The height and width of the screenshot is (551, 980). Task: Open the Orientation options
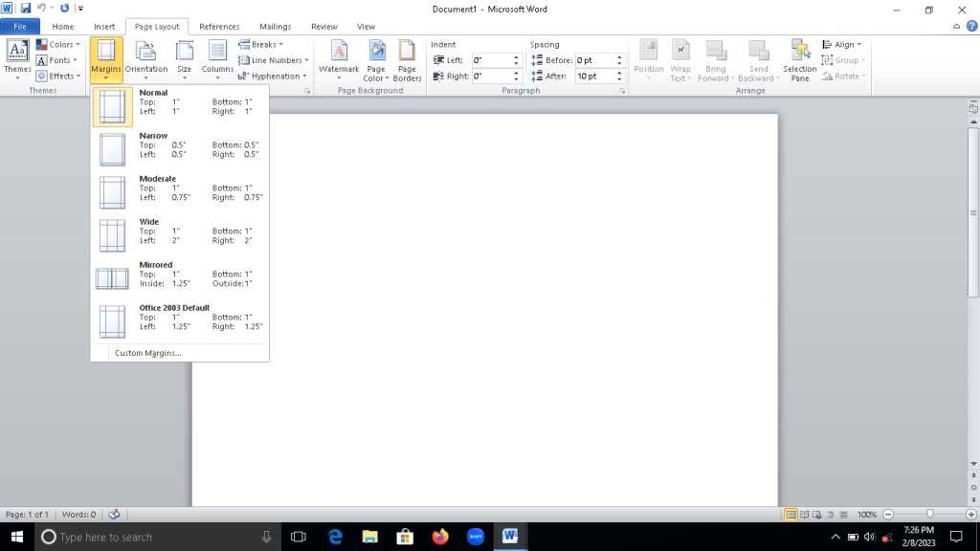[x=146, y=59]
